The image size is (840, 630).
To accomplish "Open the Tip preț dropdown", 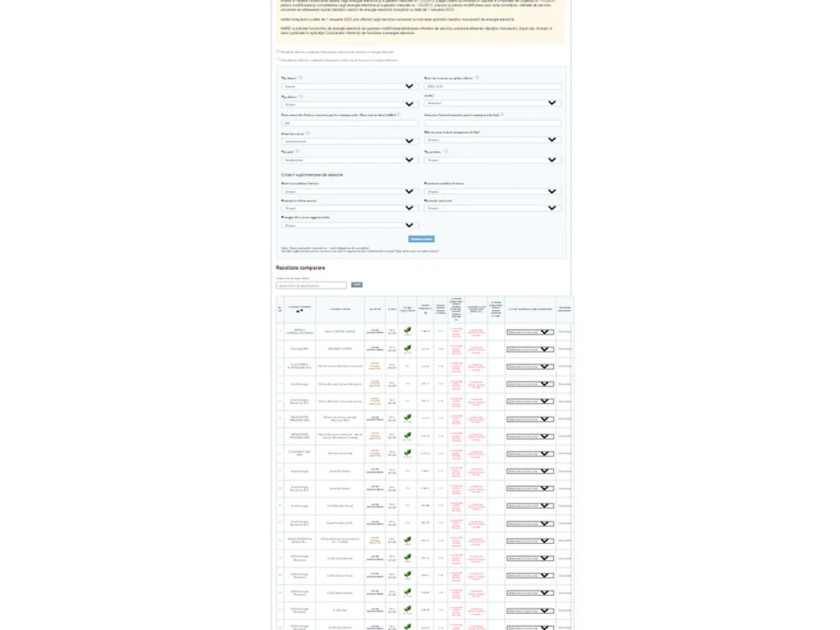I will click(349, 160).
